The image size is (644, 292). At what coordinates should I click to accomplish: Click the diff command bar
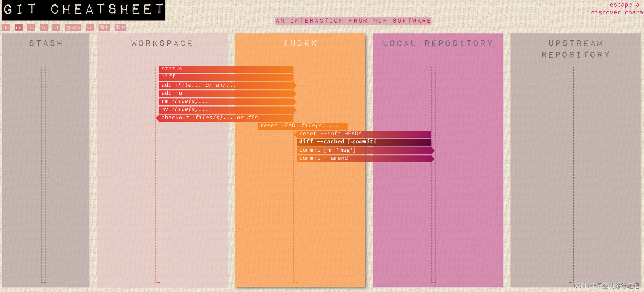tap(226, 77)
